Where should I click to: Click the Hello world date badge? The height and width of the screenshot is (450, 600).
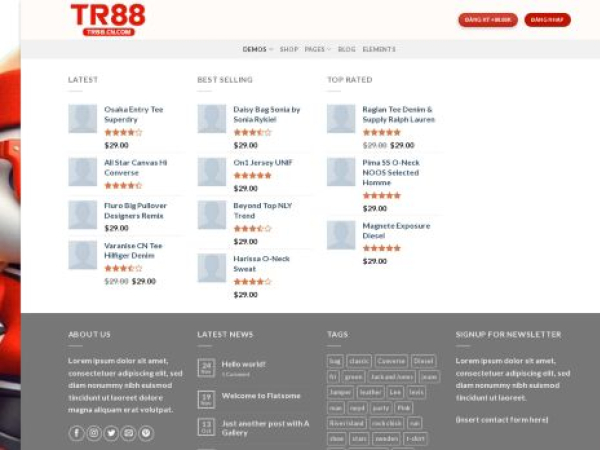206,368
